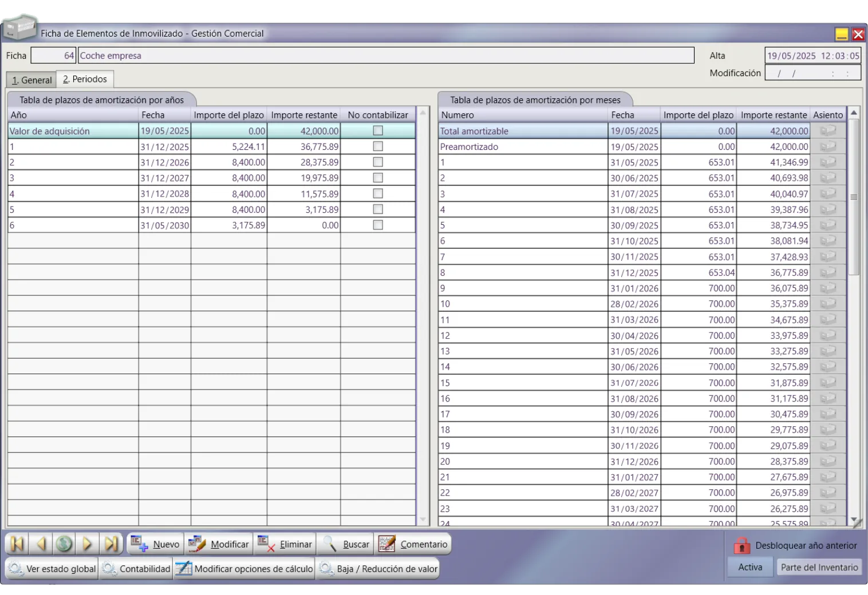The image size is (868, 595).
Task: Open the Asiento icon for month 5
Action: [x=828, y=225]
